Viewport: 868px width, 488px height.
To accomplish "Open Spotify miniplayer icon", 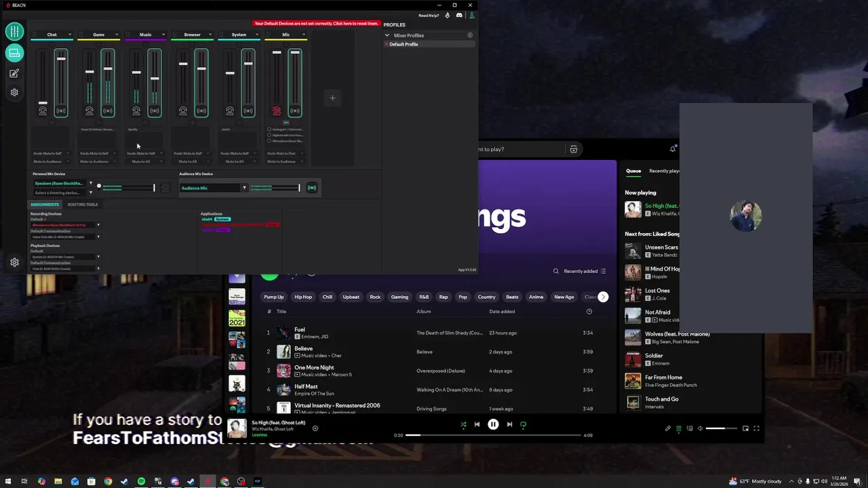I will coord(745,428).
